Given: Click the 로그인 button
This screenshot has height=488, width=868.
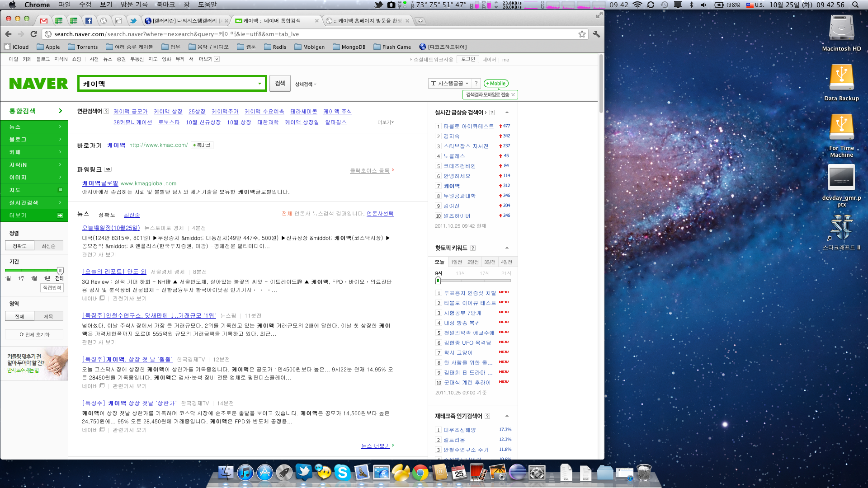Looking at the screenshot, I should click(x=468, y=59).
